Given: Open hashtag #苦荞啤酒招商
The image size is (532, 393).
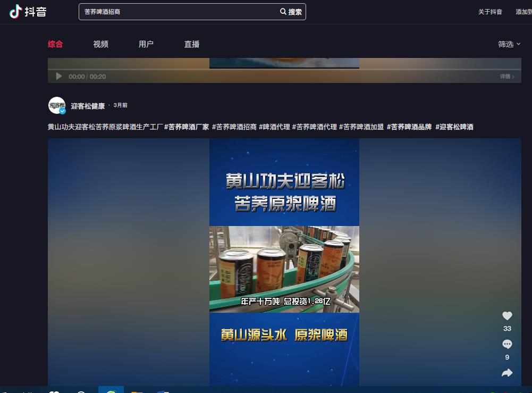Looking at the screenshot, I should (234, 127).
